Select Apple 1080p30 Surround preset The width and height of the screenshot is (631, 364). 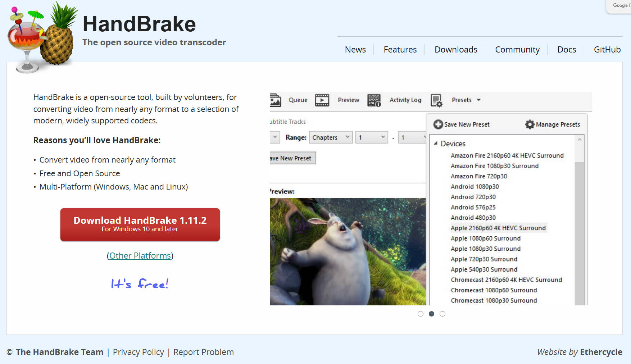486,249
